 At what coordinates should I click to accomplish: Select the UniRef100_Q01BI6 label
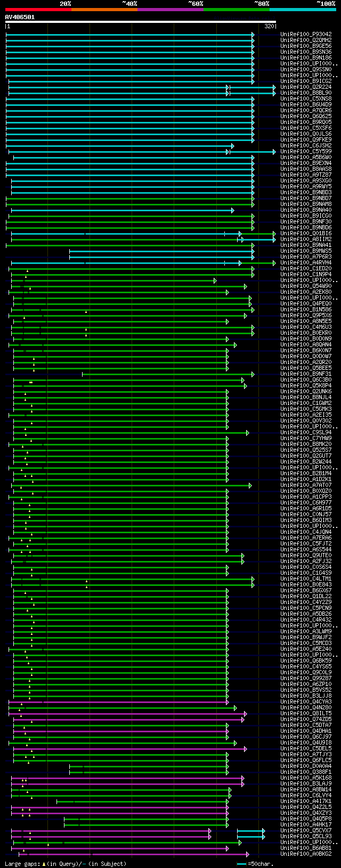[x=306, y=234]
